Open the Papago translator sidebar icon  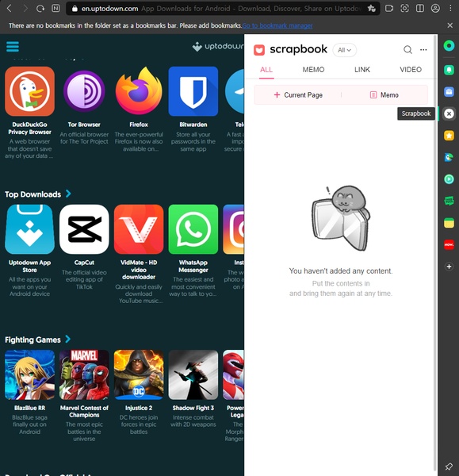point(449,157)
